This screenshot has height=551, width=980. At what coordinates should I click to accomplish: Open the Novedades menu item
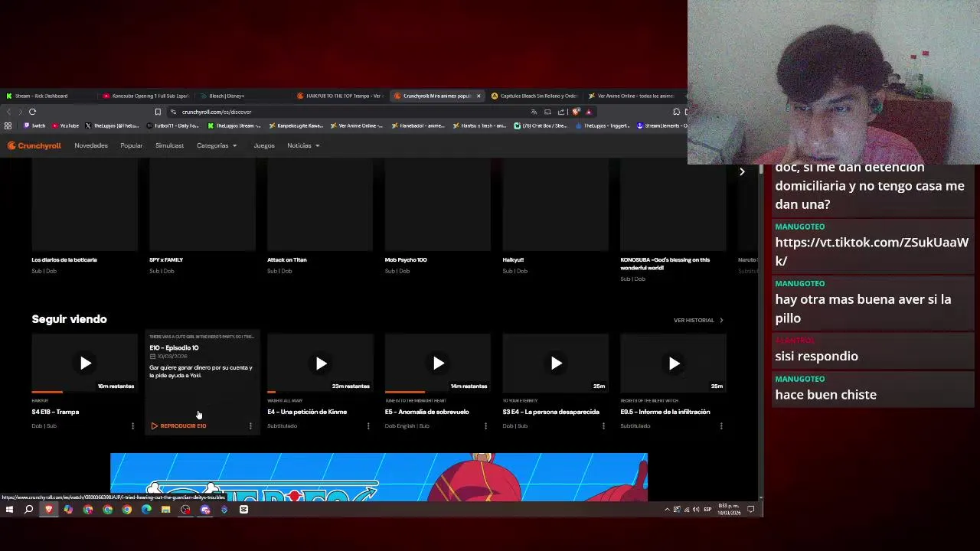tap(91, 145)
